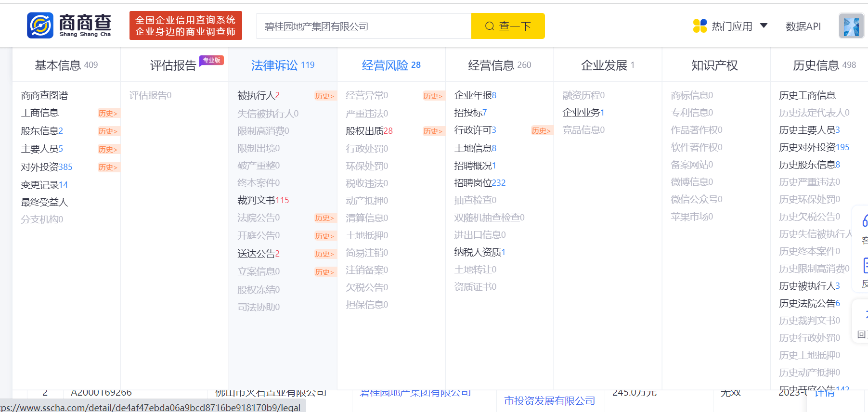This screenshot has height=412, width=868.
Task: Open 招聘岗位 232 entry
Action: pos(480,183)
